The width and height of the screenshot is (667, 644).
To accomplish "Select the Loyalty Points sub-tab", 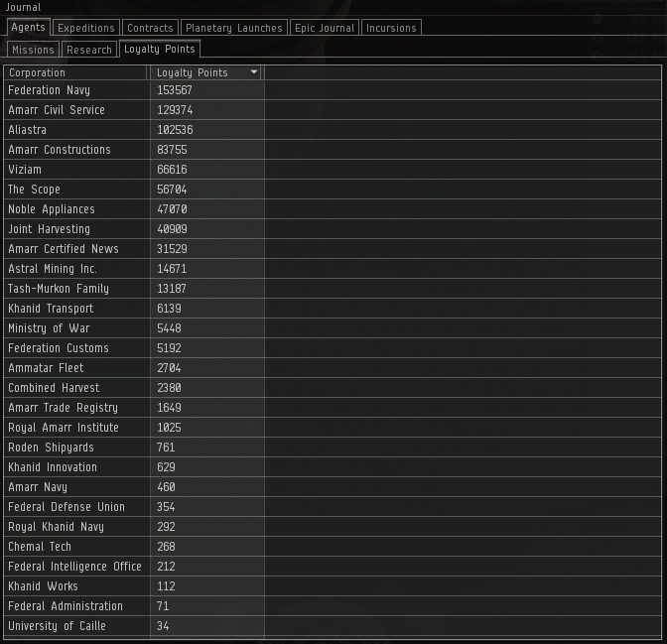I will click(x=160, y=49).
